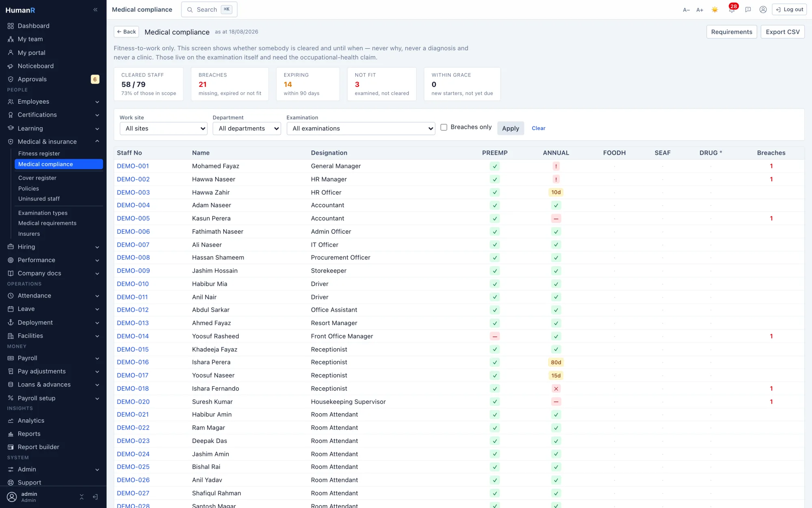The height and width of the screenshot is (508, 812).
Task: Toggle light/dark theme sun icon
Action: point(715,10)
